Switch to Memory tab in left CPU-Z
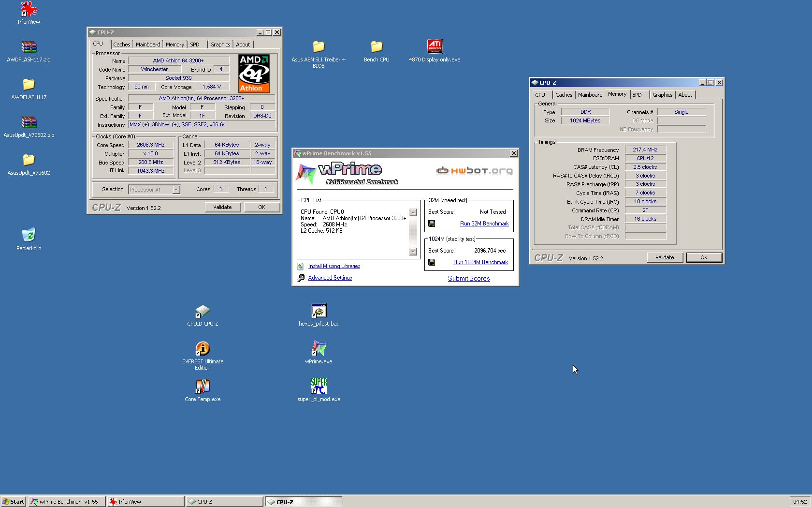 tap(175, 45)
